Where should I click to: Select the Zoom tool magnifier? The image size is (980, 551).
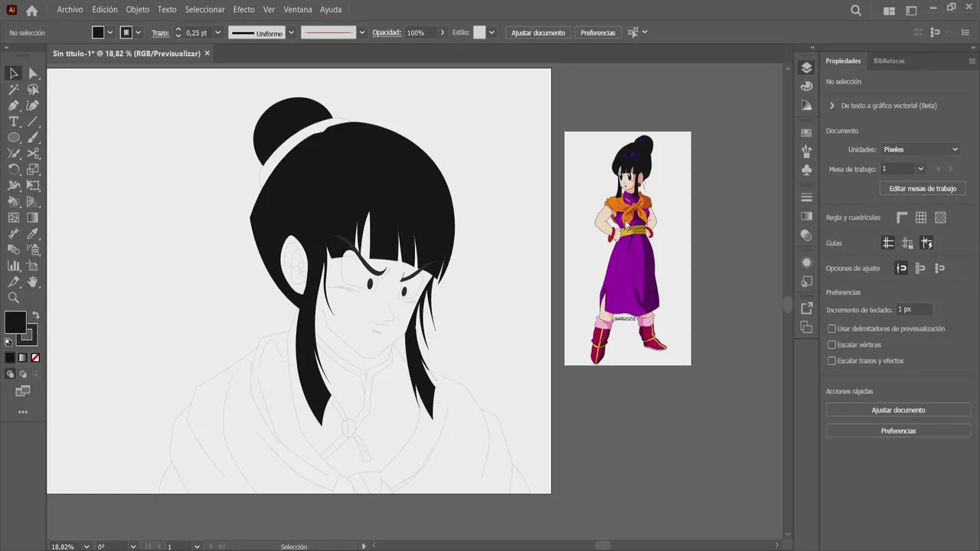(14, 298)
